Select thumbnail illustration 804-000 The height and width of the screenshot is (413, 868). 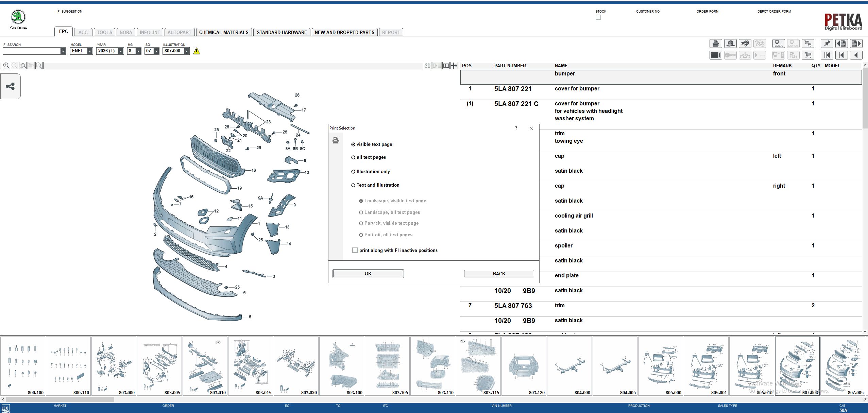(x=569, y=366)
